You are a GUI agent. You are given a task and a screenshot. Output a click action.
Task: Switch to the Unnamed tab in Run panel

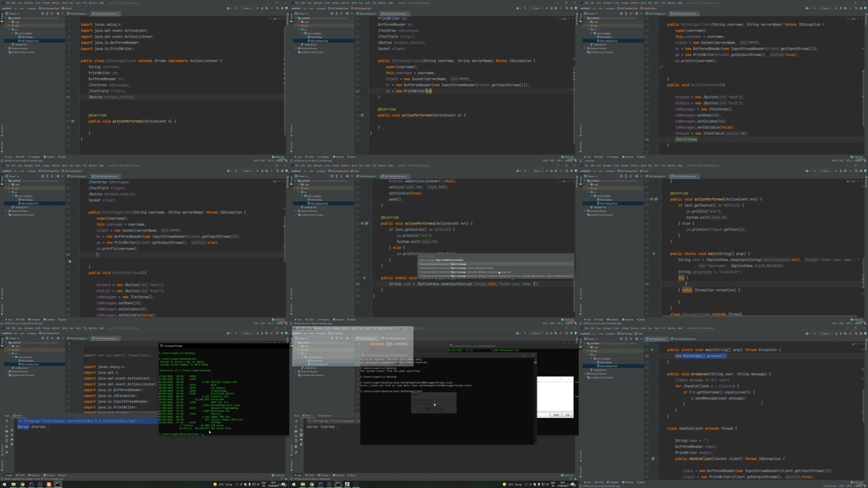tap(326, 415)
